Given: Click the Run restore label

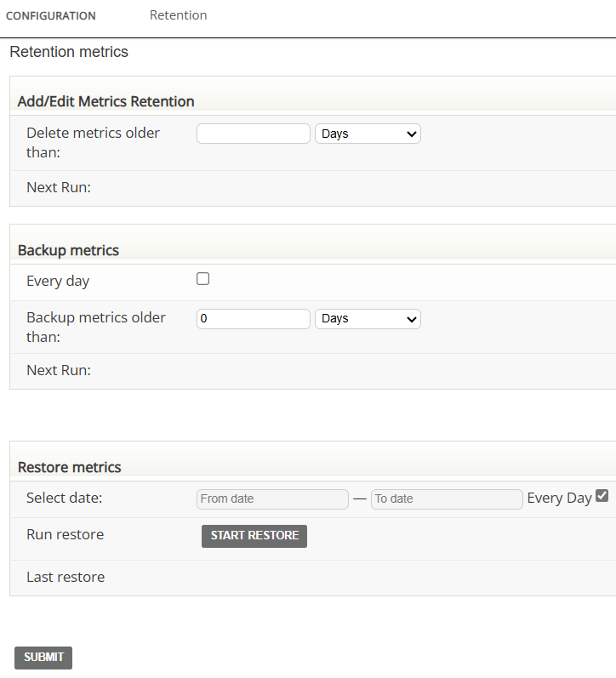Looking at the screenshot, I should point(65,534).
